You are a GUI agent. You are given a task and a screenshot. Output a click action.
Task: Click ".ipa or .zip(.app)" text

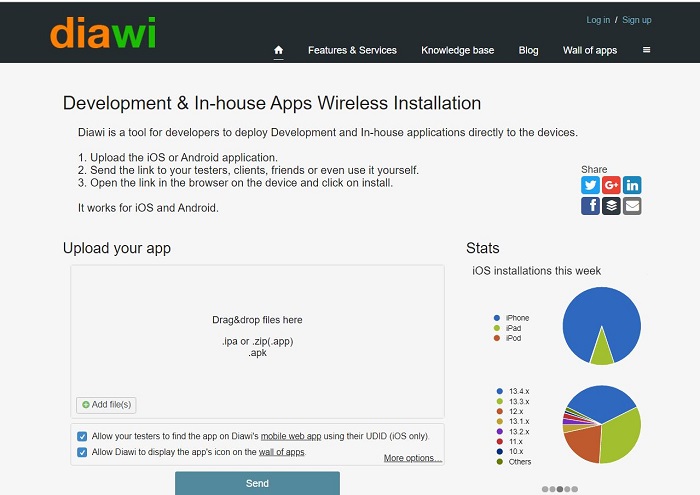point(258,341)
